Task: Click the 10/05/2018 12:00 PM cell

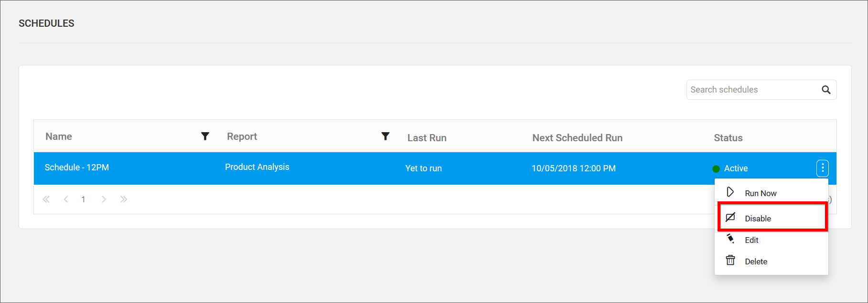Action: [x=574, y=168]
